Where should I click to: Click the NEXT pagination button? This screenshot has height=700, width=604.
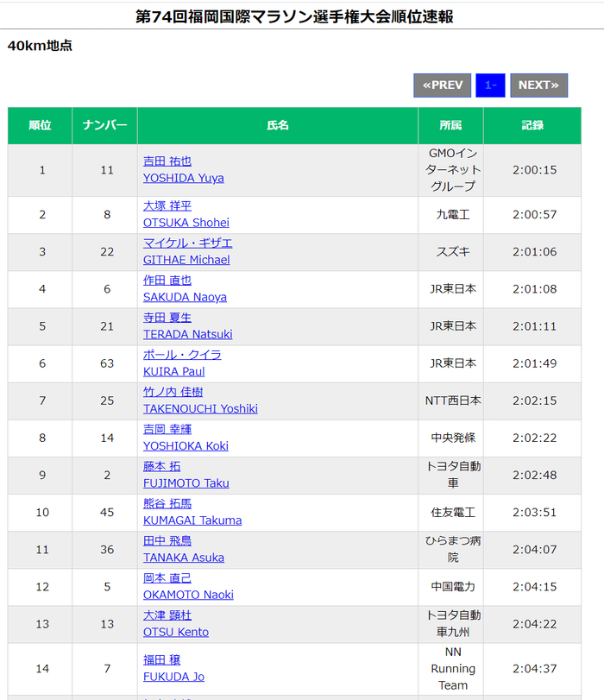click(538, 85)
